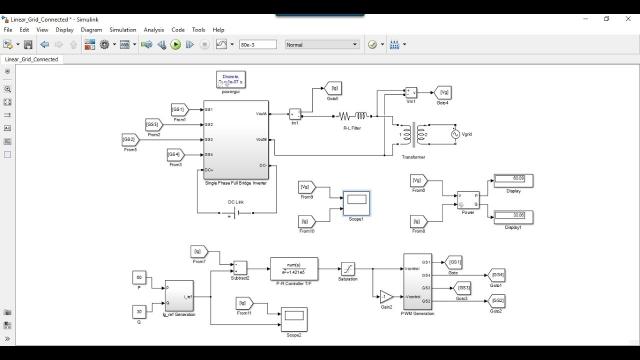Click the Build Model icon
The image size is (640, 360).
click(x=394, y=44)
